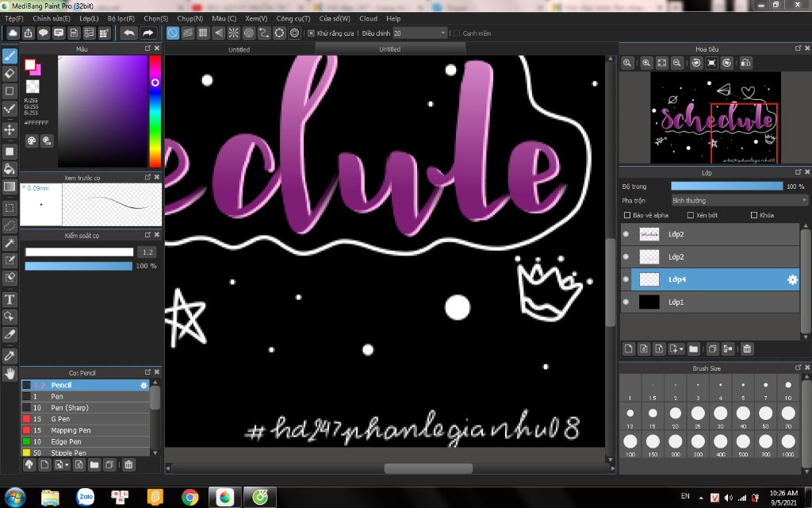The height and width of the screenshot is (508, 812).
Task: Create new layer folder in Lớp panel
Action: pos(693,349)
